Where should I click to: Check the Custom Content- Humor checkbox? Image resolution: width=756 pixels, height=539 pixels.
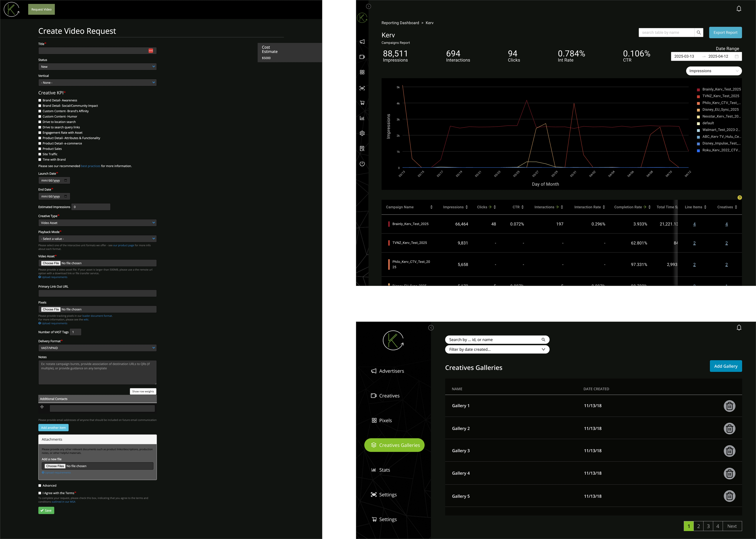coord(40,117)
